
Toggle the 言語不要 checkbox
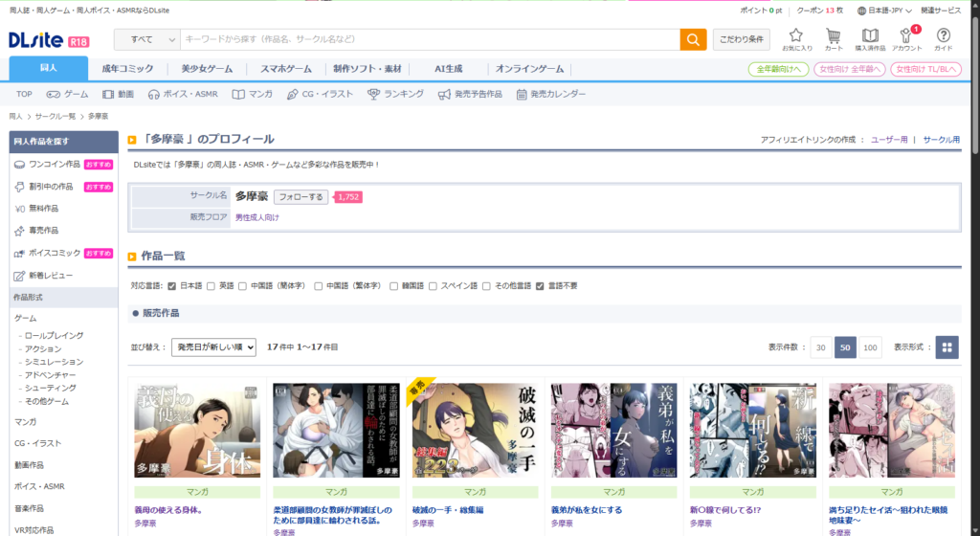tap(541, 286)
